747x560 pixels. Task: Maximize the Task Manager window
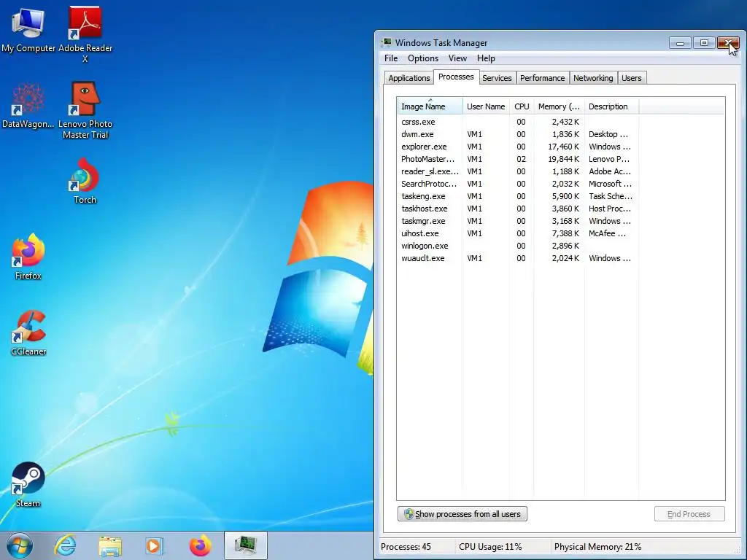point(704,43)
